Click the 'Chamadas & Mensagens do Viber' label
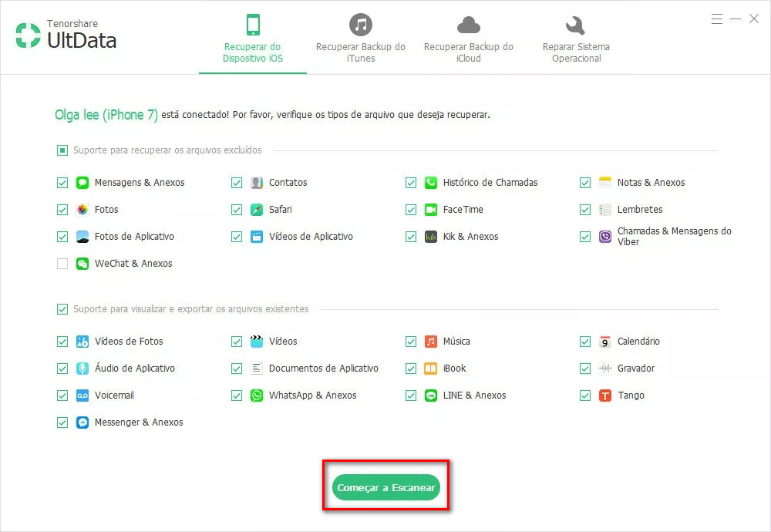This screenshot has height=532, width=771. coord(674,237)
